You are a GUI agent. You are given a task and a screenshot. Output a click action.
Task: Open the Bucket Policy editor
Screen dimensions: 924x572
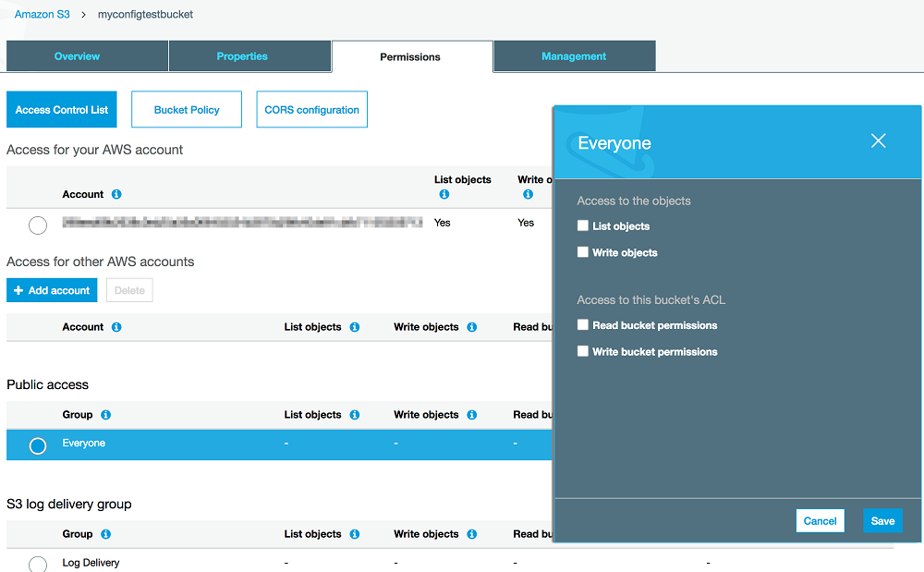click(186, 109)
